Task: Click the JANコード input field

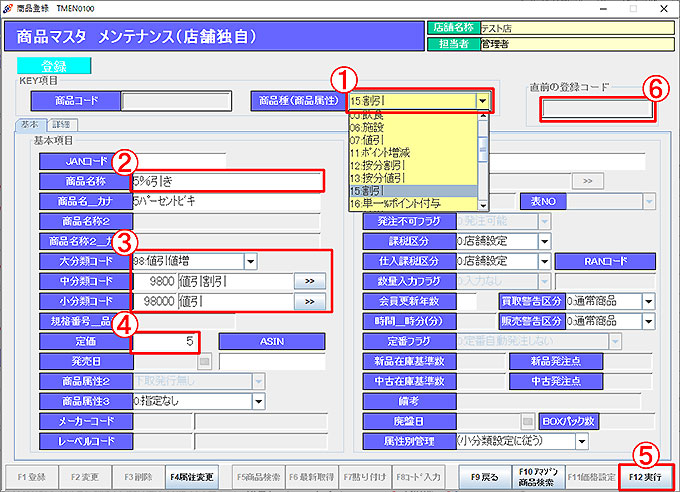Action: (x=179, y=161)
